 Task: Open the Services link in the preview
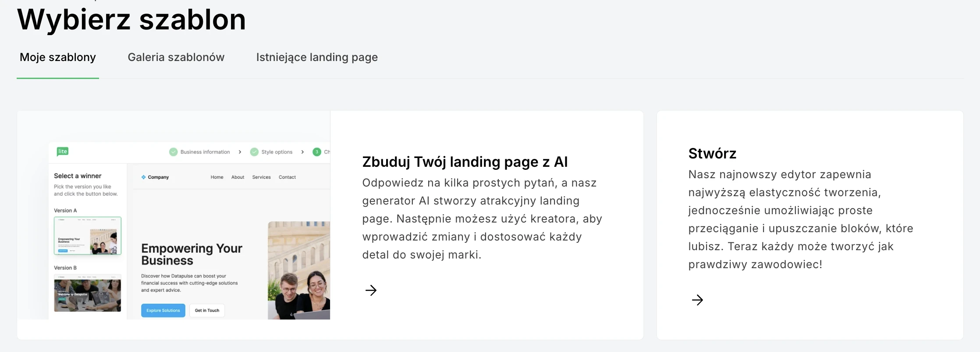coord(261,177)
